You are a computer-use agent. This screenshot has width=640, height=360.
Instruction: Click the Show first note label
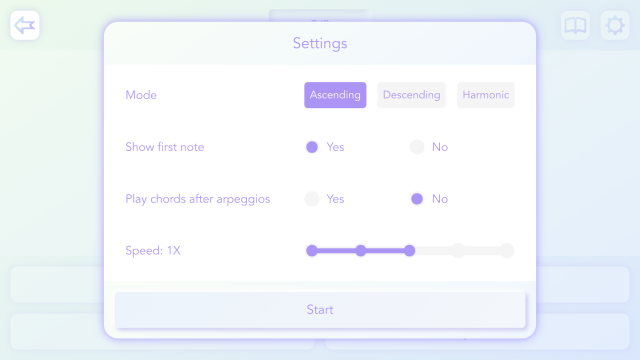pos(164,147)
